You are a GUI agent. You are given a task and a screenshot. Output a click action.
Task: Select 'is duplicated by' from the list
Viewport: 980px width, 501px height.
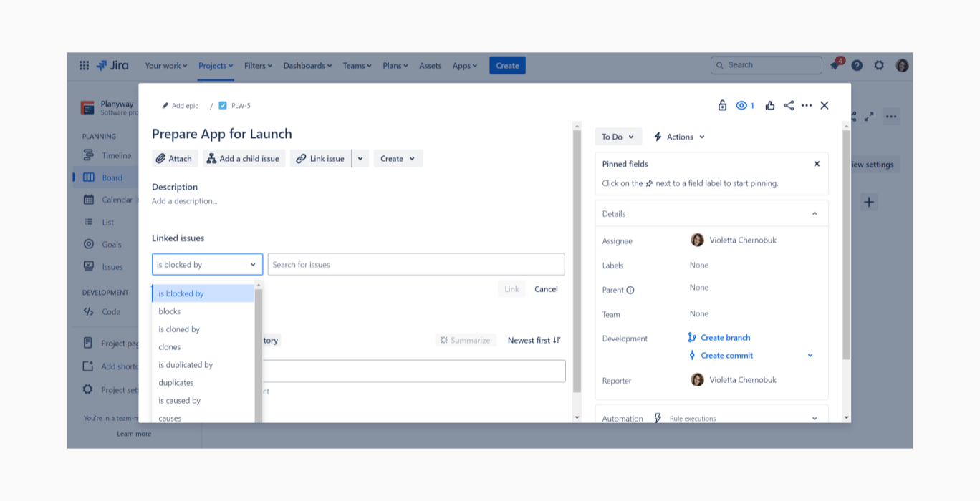coord(186,365)
